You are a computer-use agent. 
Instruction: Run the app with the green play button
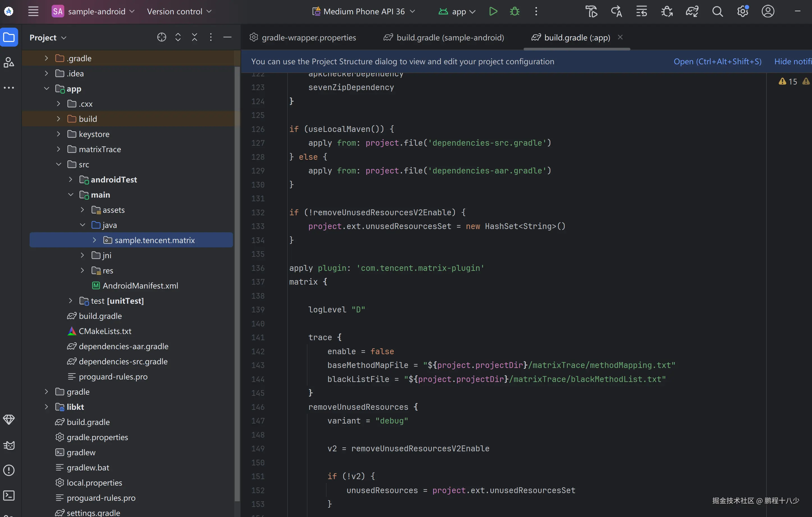493,12
